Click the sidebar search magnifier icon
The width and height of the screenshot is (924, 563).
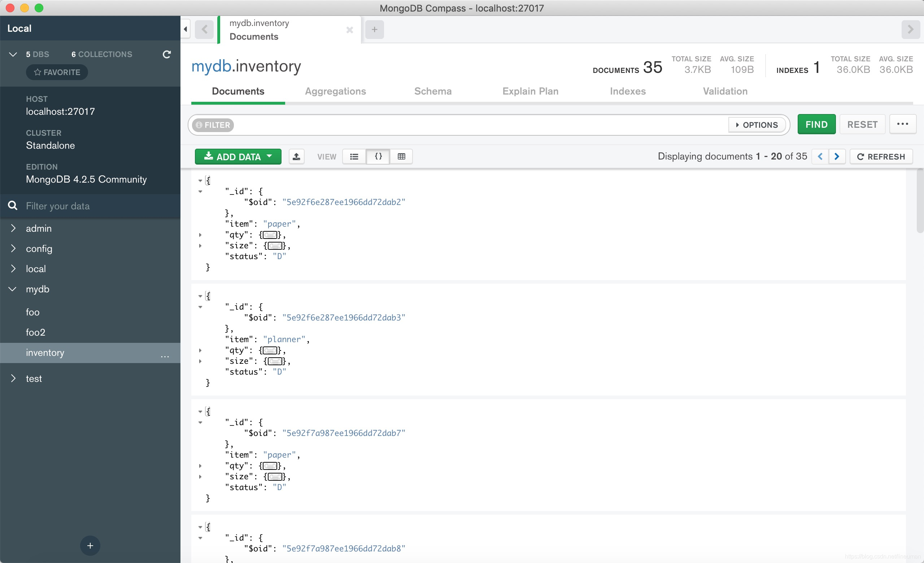(x=13, y=205)
